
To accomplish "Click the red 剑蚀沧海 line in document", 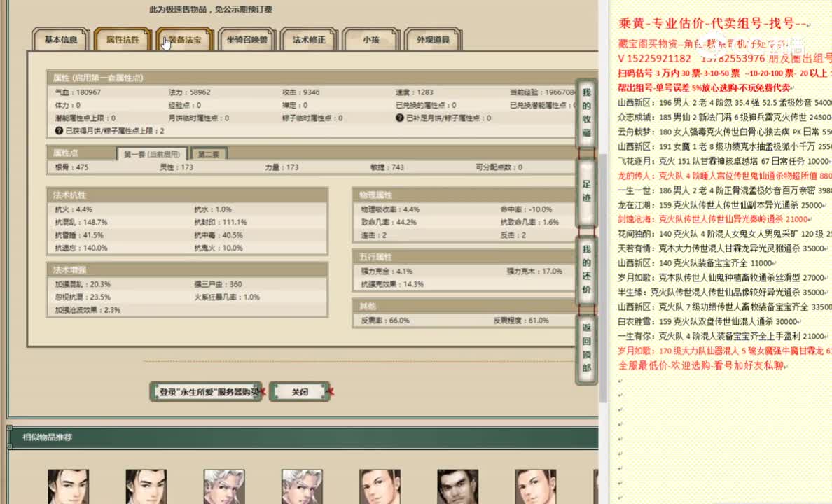I will pyautogui.click(x=714, y=219).
